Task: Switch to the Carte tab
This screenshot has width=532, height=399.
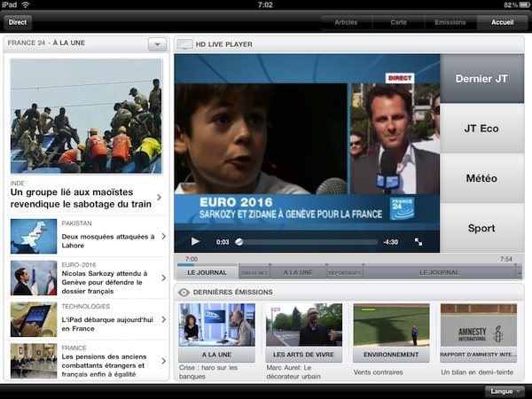Action: [398, 22]
